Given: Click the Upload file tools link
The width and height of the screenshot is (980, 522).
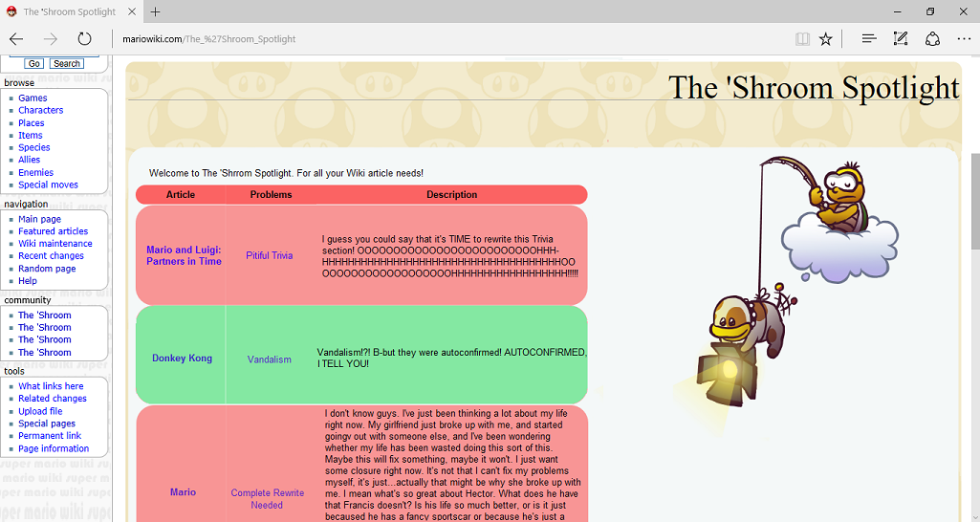Looking at the screenshot, I should (x=40, y=411).
